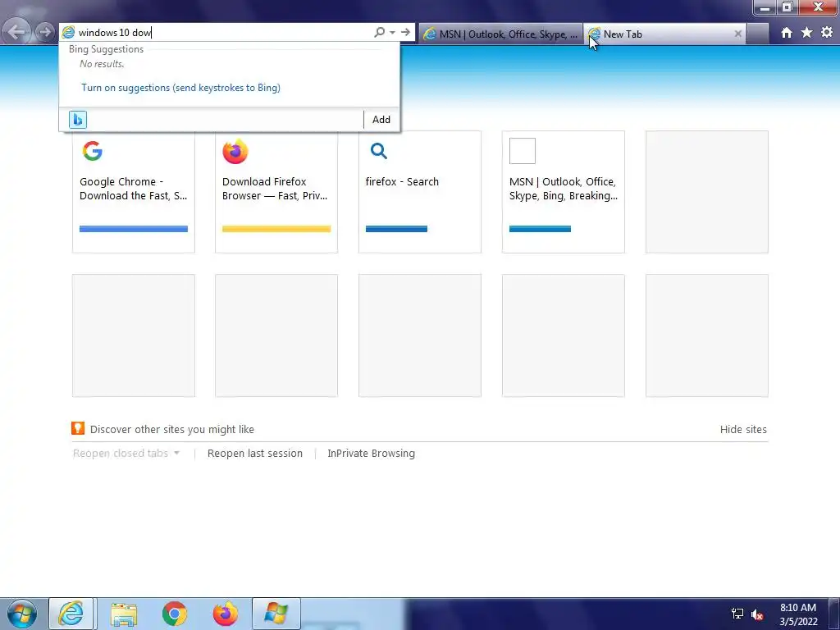
Task: Start InPrivate Browsing link
Action: pyautogui.click(x=372, y=453)
